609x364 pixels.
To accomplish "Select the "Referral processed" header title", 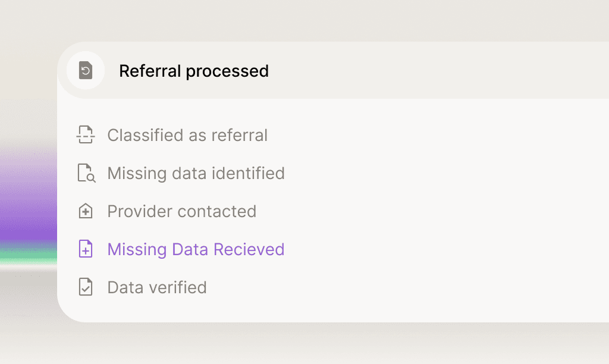I will 194,71.
